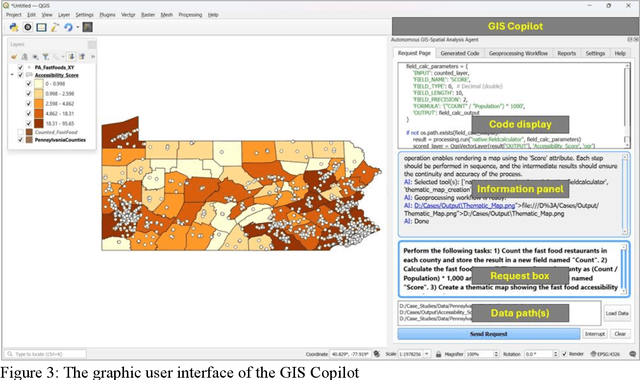This screenshot has height=380, width=640.
Task: Uncheck the 0.998 - 2.598 class
Action: 29,93
